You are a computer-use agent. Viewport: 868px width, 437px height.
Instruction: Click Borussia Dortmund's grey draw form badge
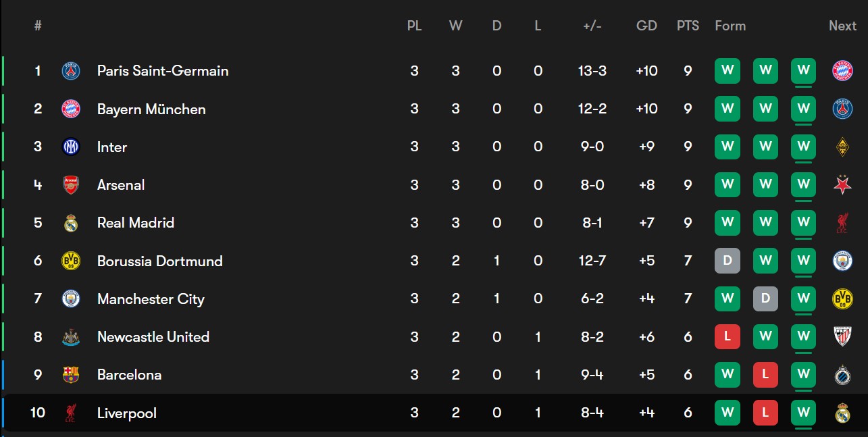point(727,261)
